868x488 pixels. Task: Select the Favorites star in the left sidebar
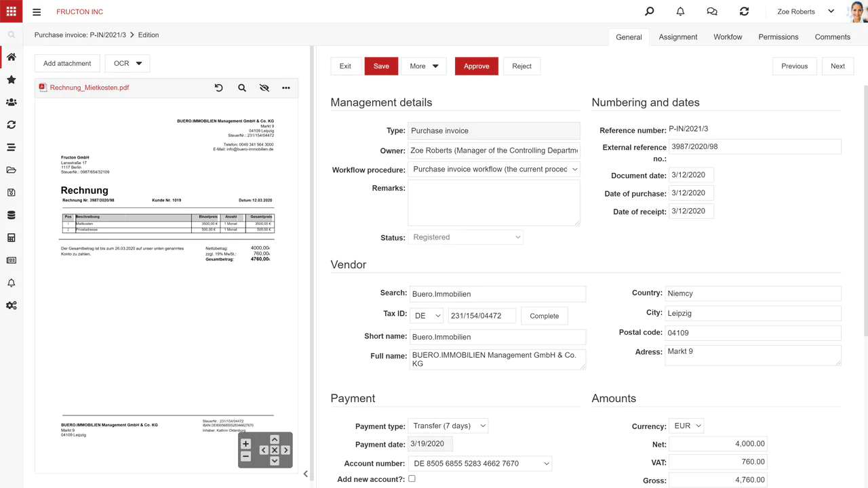[11, 79]
